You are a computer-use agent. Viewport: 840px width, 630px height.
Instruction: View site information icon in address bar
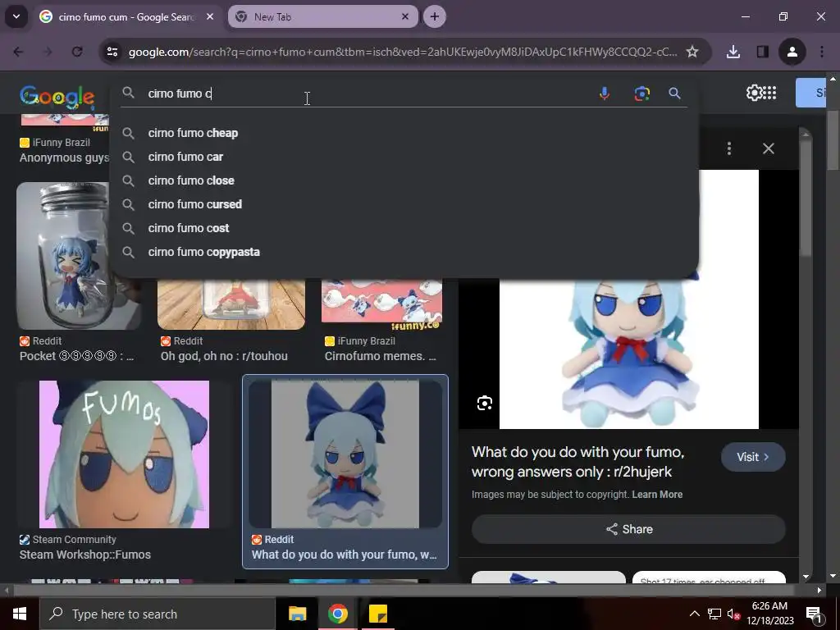coord(112,52)
